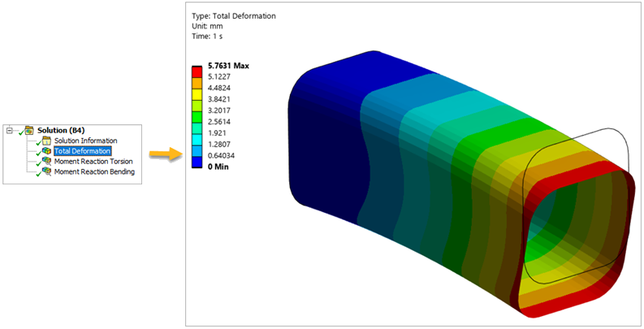Click the 'Unit: mm' label
Image resolution: width=644 pixels, height=329 pixels.
(207, 26)
